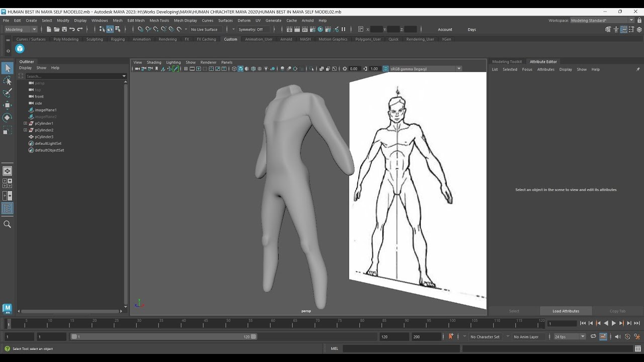Choose the Paint Selection tool

click(8, 93)
